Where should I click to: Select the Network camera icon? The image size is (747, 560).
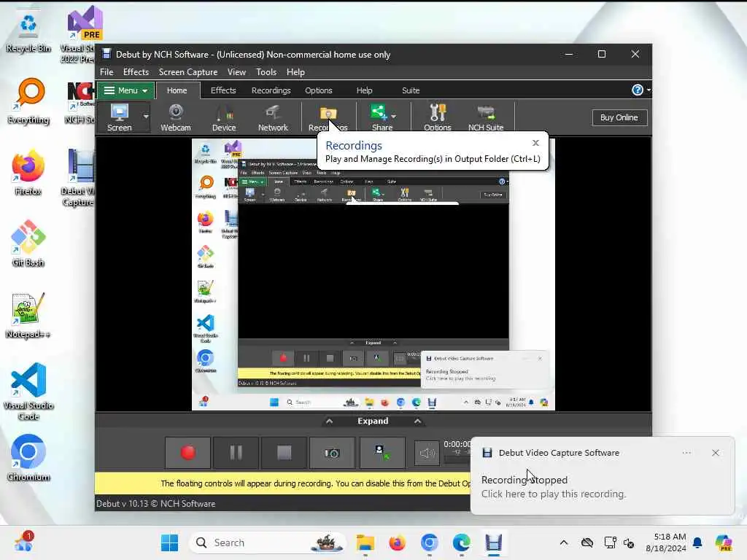(x=273, y=117)
